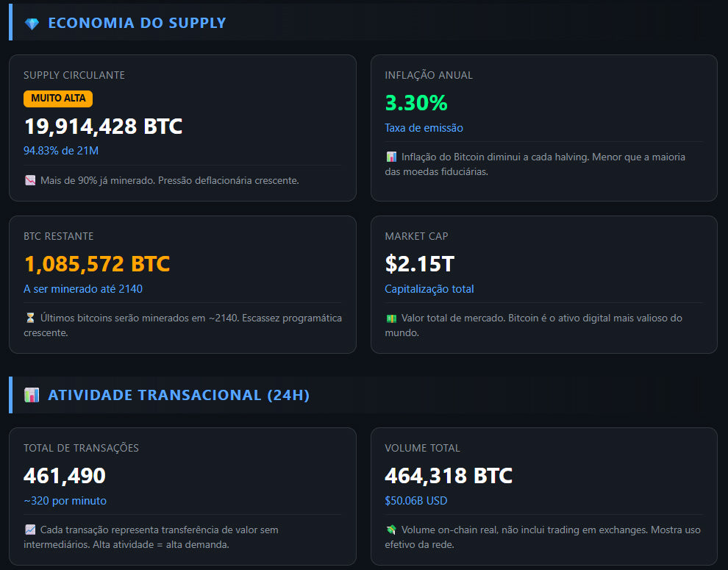
Task: Select the 19,914,428 BTC supply value
Action: 103,127
